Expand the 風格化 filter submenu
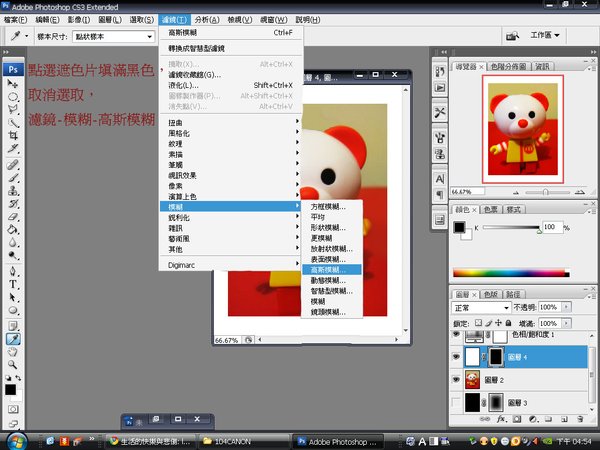 [231, 133]
